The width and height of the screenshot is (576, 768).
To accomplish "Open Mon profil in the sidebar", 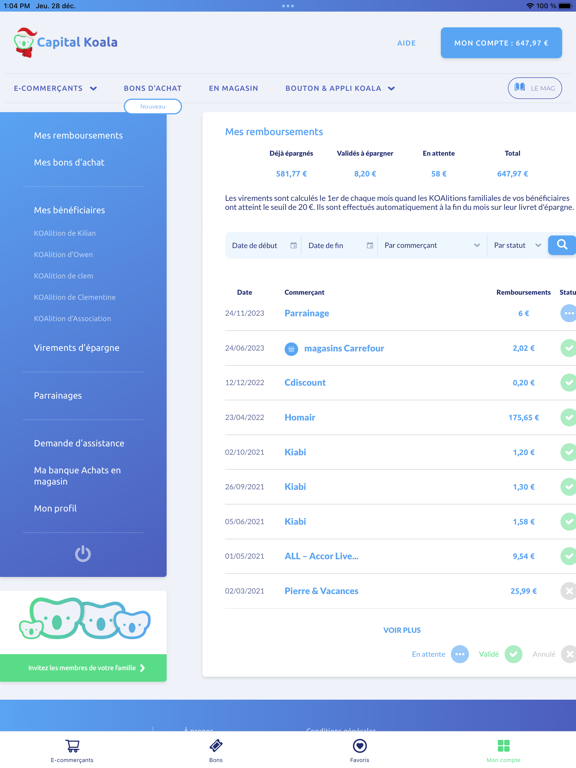I will [x=55, y=508].
